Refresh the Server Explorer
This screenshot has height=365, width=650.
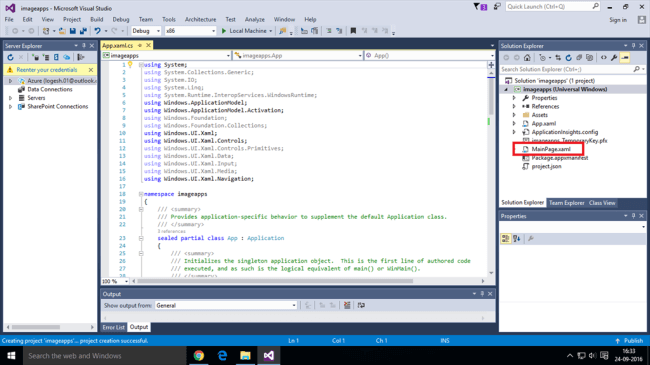[10, 57]
